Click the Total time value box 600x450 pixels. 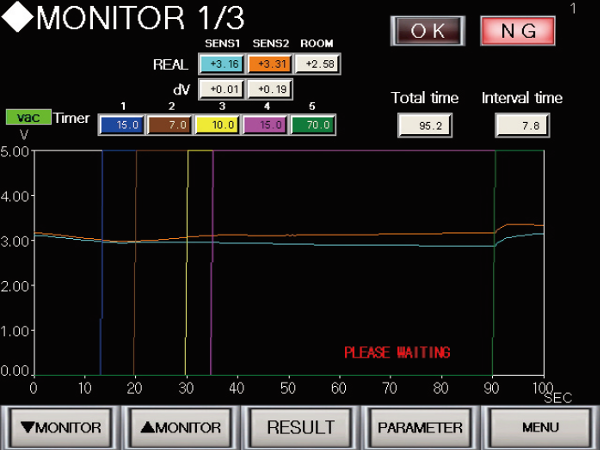[x=425, y=125]
